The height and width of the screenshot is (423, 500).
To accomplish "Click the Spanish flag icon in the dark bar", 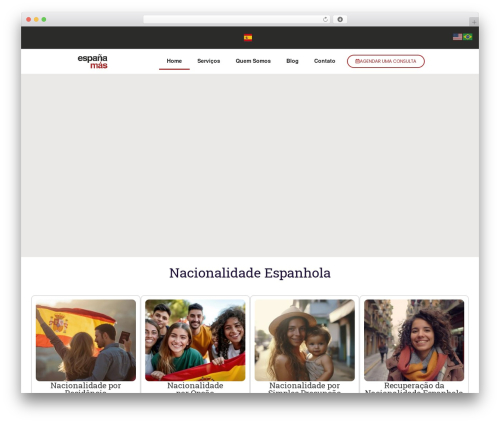I will [x=248, y=38].
